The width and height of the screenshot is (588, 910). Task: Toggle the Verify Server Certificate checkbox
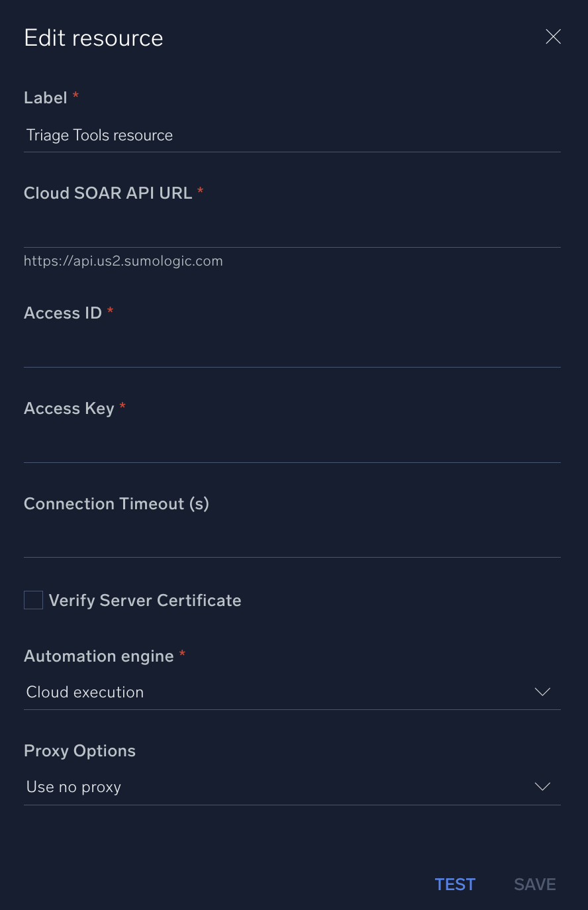click(x=33, y=600)
